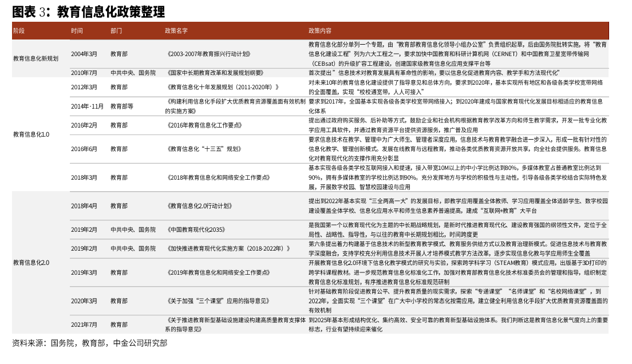The height and width of the screenshot is (364, 632).
Task: Click policy 《2016年教育信息化工作要点》
Action: [x=204, y=125]
